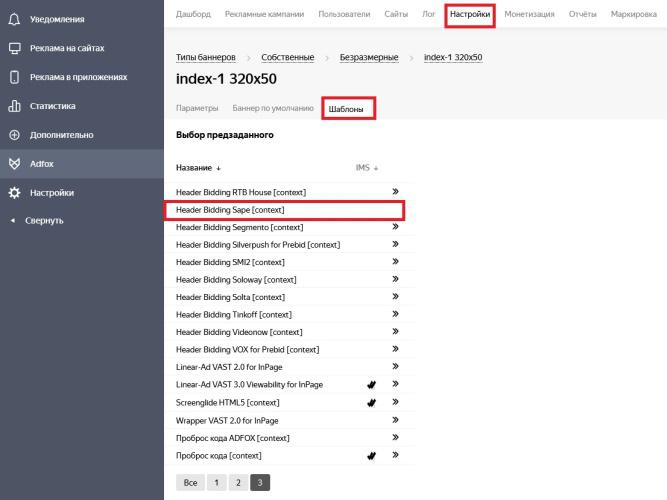Screen dimensions: 667x500
Task: Switch to the Параметры tab
Action: pos(197,108)
